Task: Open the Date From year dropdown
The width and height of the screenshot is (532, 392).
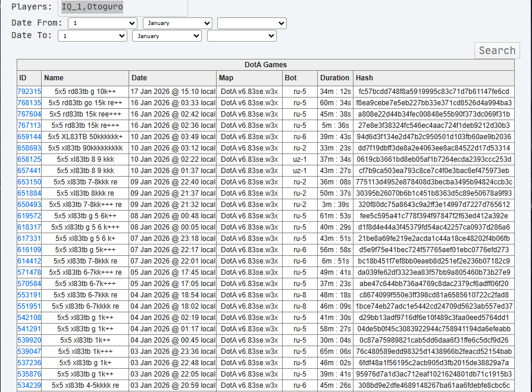Action: [252, 23]
